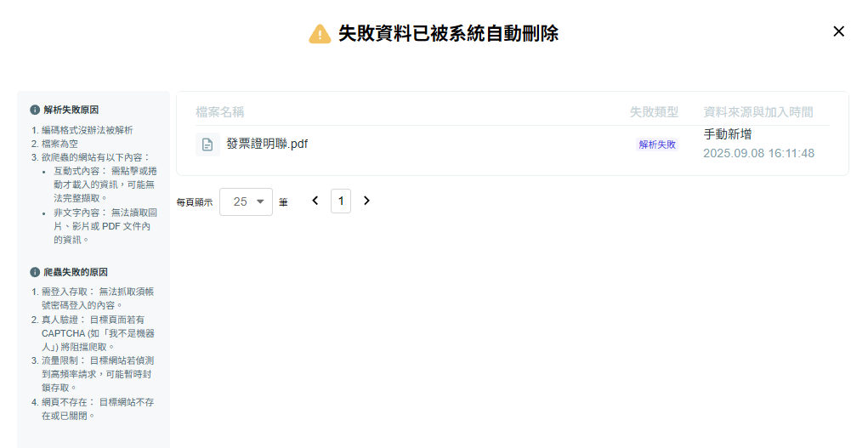Click the 爬蟲失敗的原因 section heading

tap(76, 272)
